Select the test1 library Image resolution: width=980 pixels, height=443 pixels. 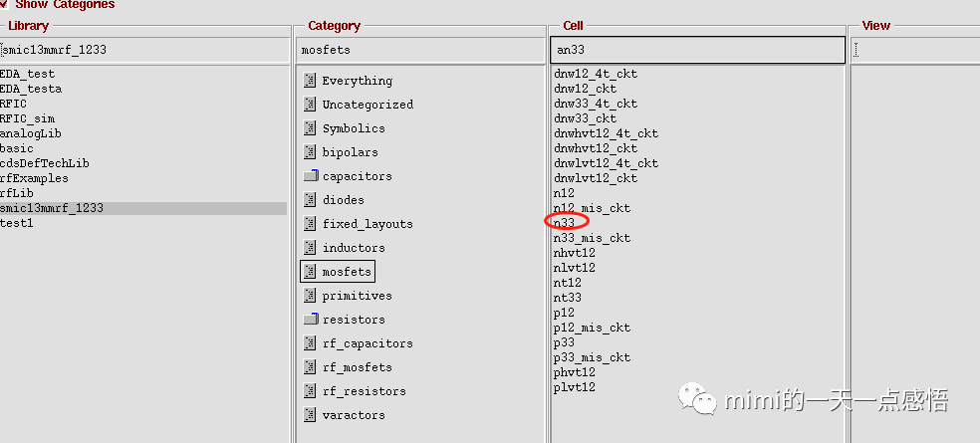[x=17, y=224]
